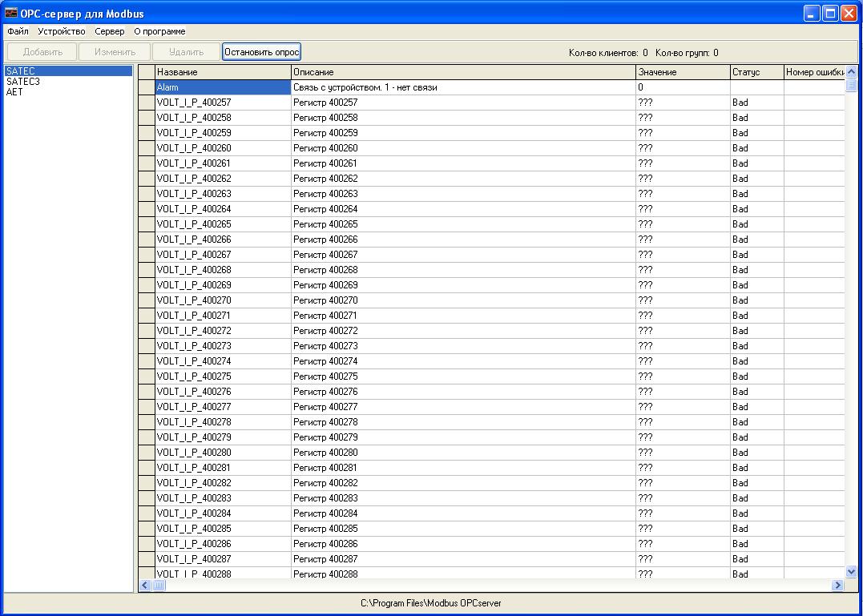This screenshot has width=863, height=616.
Task: Click the Значение column header
Action: 683,72
